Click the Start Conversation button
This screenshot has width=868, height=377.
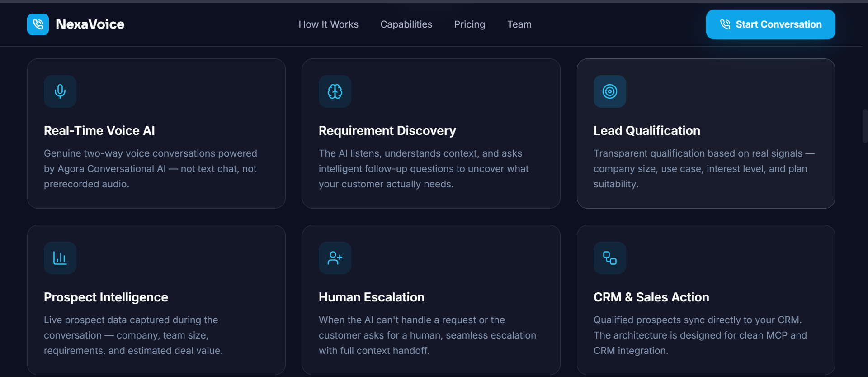770,24
